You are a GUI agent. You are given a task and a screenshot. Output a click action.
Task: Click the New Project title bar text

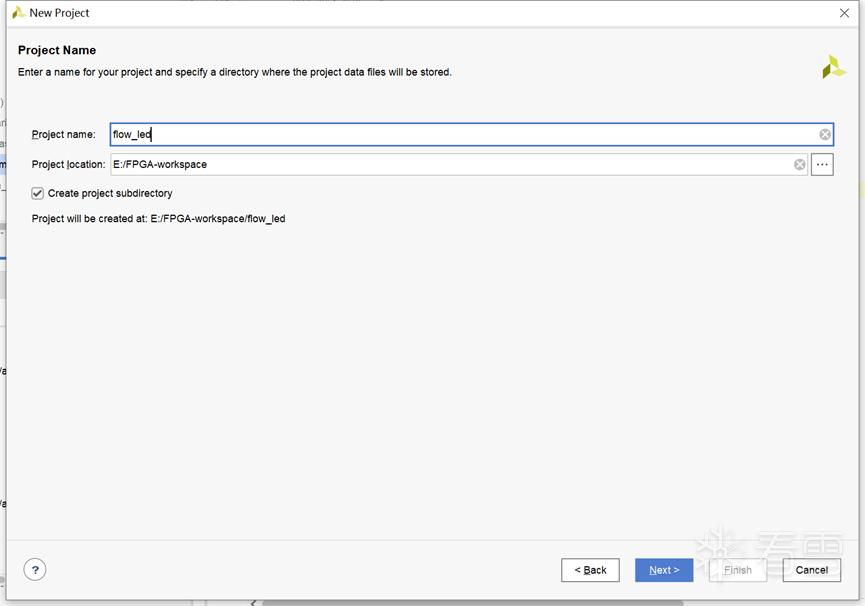[60, 13]
